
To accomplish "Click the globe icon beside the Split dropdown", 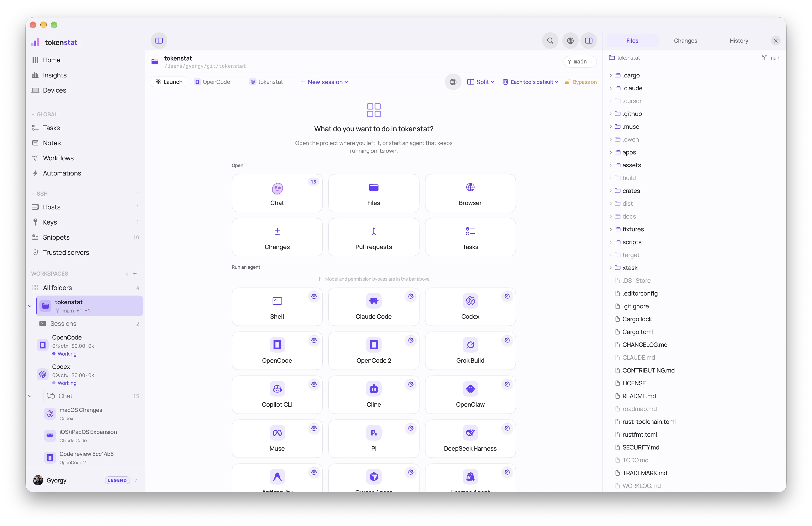I will click(453, 82).
